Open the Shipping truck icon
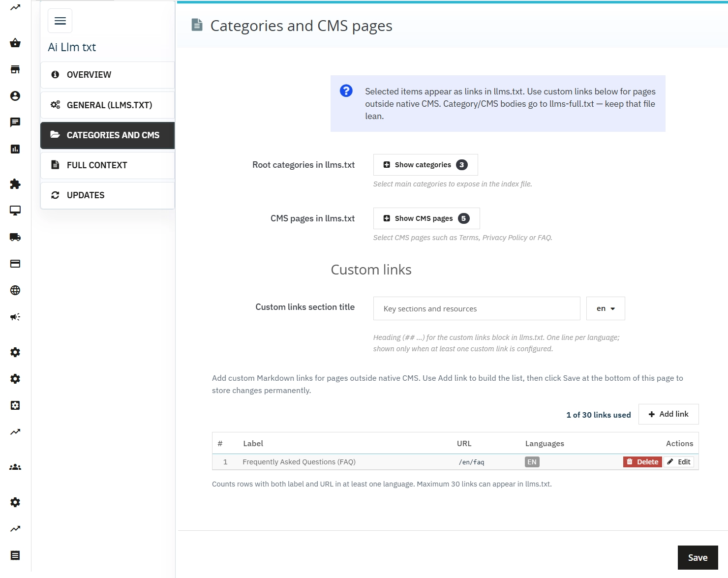The width and height of the screenshot is (728, 578). (15, 237)
